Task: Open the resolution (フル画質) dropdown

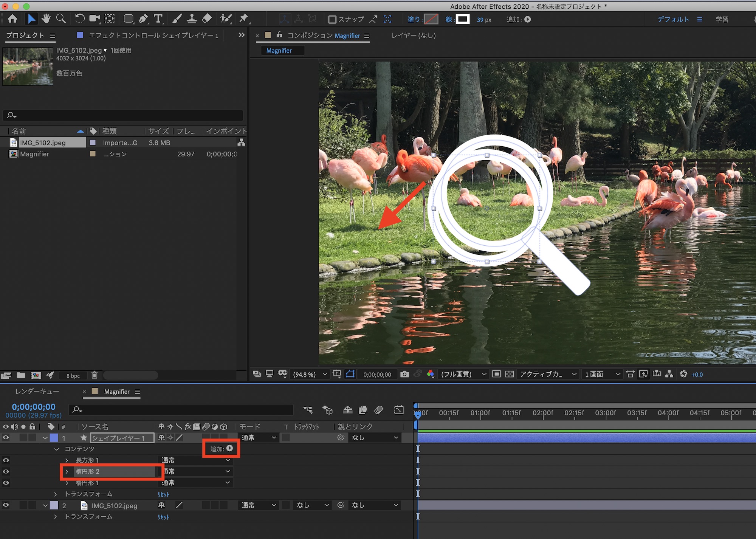Action: [x=463, y=374]
